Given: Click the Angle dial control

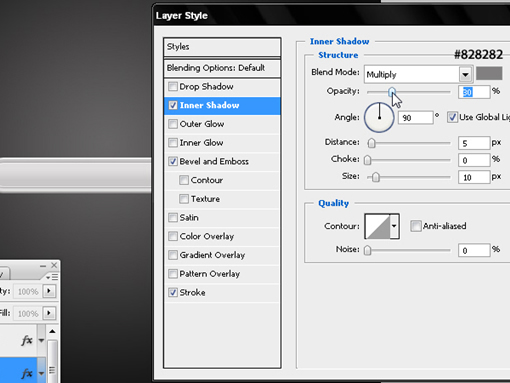Looking at the screenshot, I should pyautogui.click(x=379, y=117).
